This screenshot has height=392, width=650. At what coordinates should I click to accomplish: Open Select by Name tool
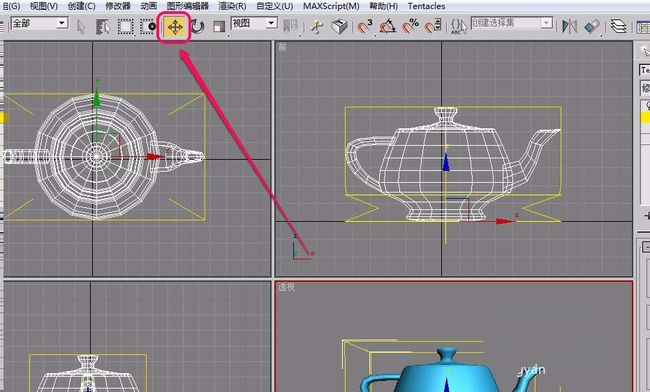pyautogui.click(x=103, y=27)
